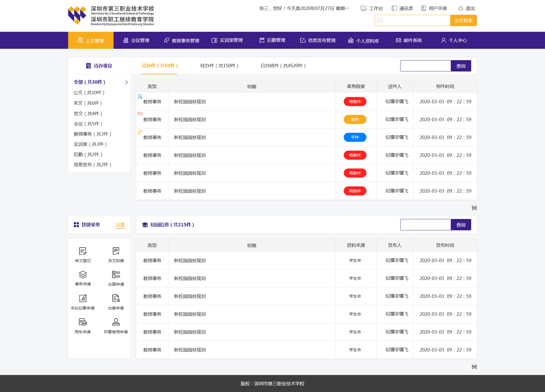Click the blue 平件 urgency badge
The width and height of the screenshot is (545, 392).
click(355, 137)
